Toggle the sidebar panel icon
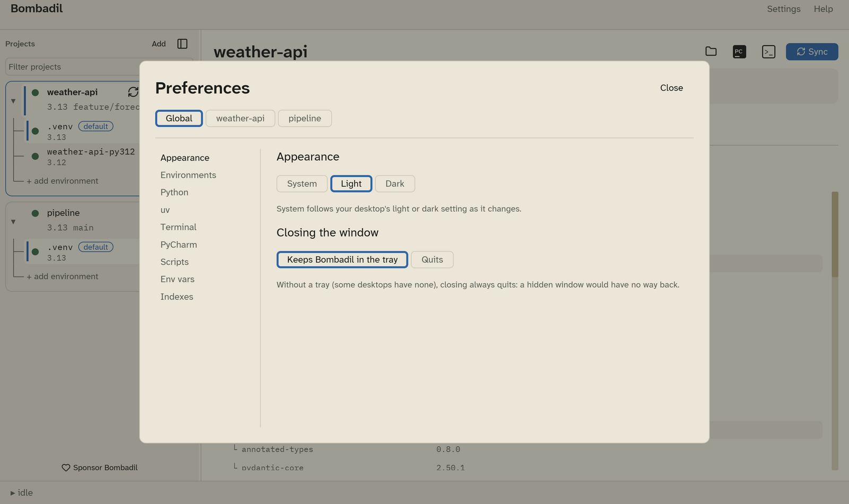 [x=183, y=44]
